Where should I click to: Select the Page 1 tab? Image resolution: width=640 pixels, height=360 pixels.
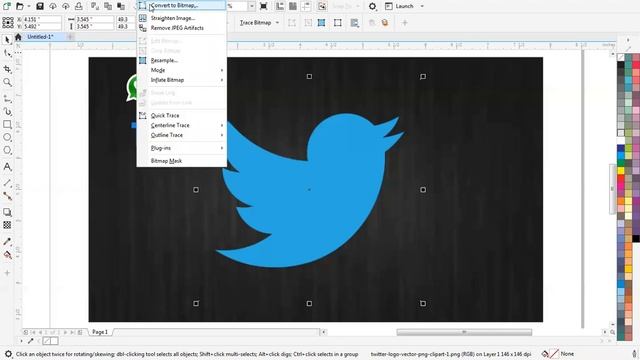(100, 332)
